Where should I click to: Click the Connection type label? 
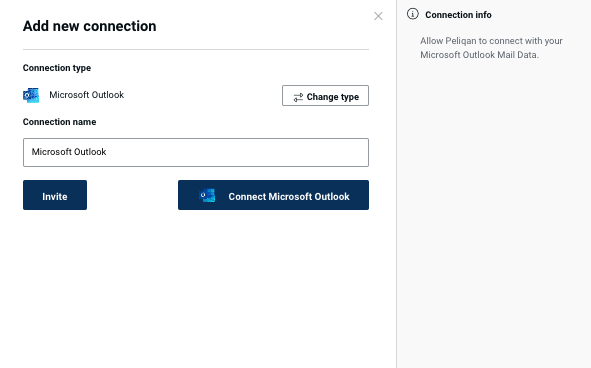pyautogui.click(x=57, y=68)
